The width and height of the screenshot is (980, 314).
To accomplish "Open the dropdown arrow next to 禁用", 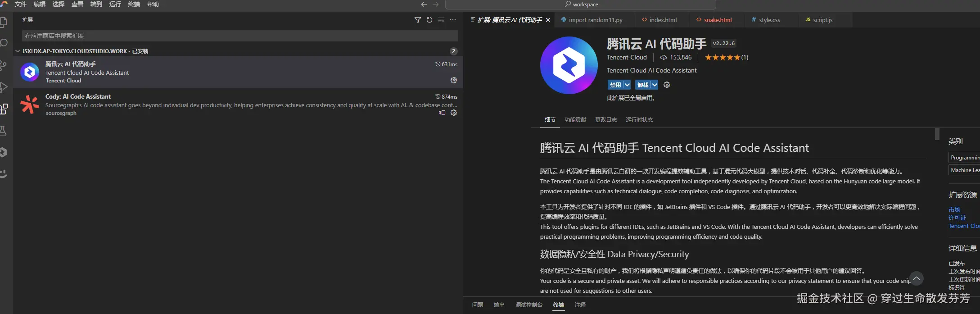I will click(x=627, y=85).
